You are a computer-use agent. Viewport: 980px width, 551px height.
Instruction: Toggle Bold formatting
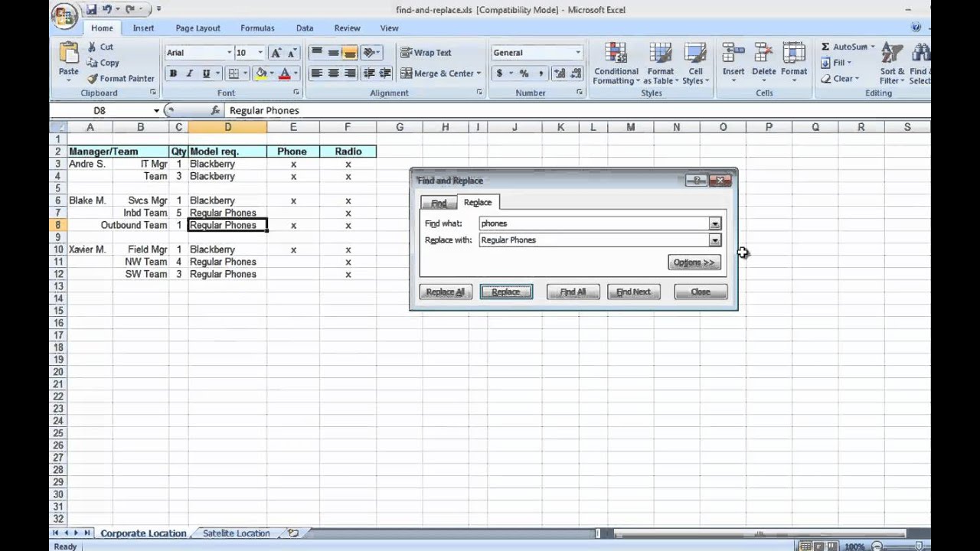173,73
